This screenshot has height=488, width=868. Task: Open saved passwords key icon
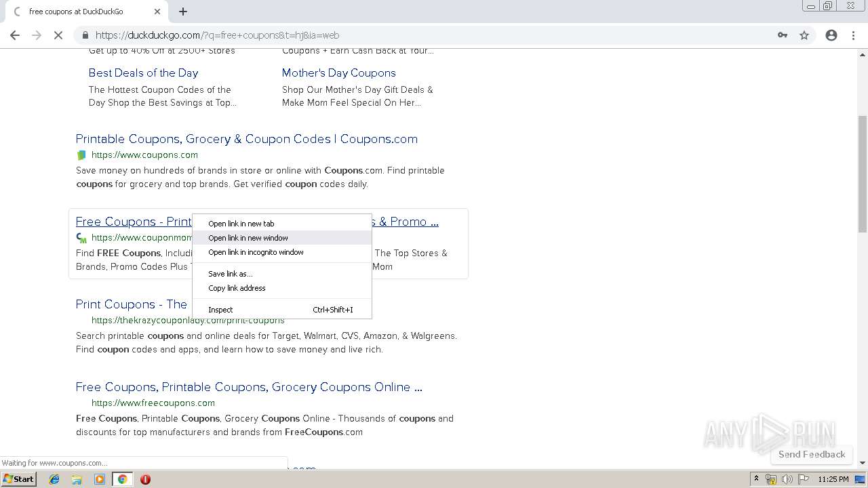pos(783,35)
